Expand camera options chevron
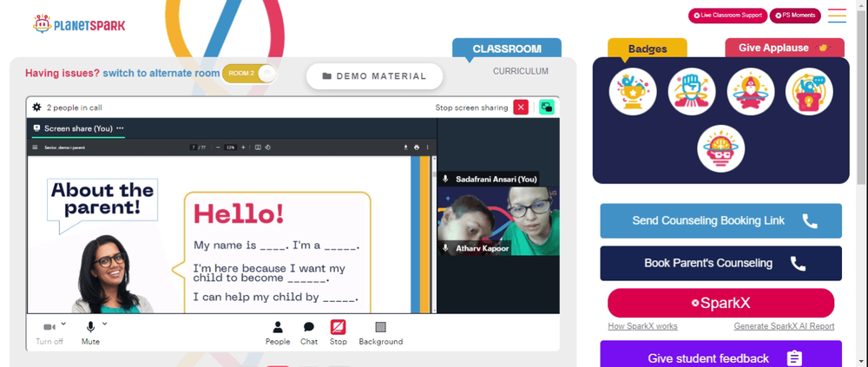868x367 pixels. click(63, 324)
